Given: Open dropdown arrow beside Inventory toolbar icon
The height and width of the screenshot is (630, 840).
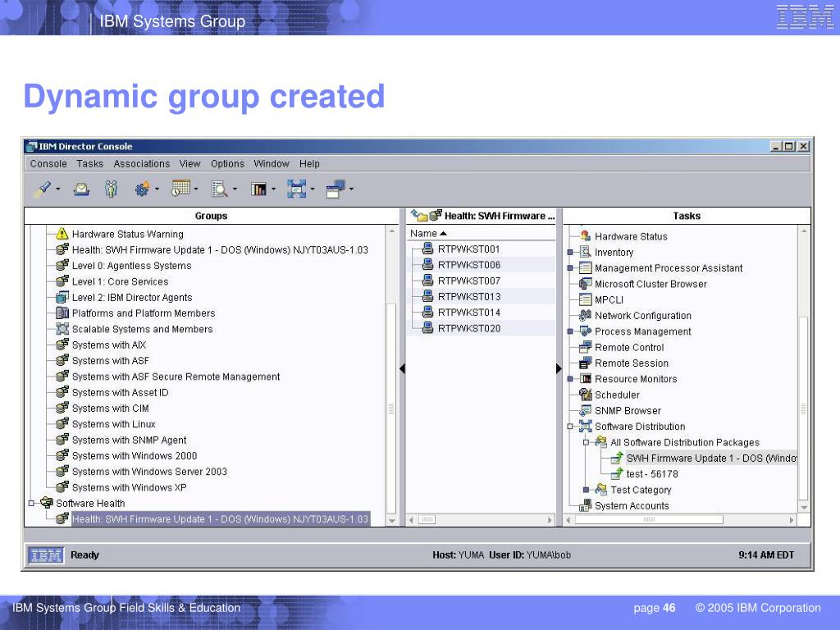Looking at the screenshot, I should (x=235, y=189).
